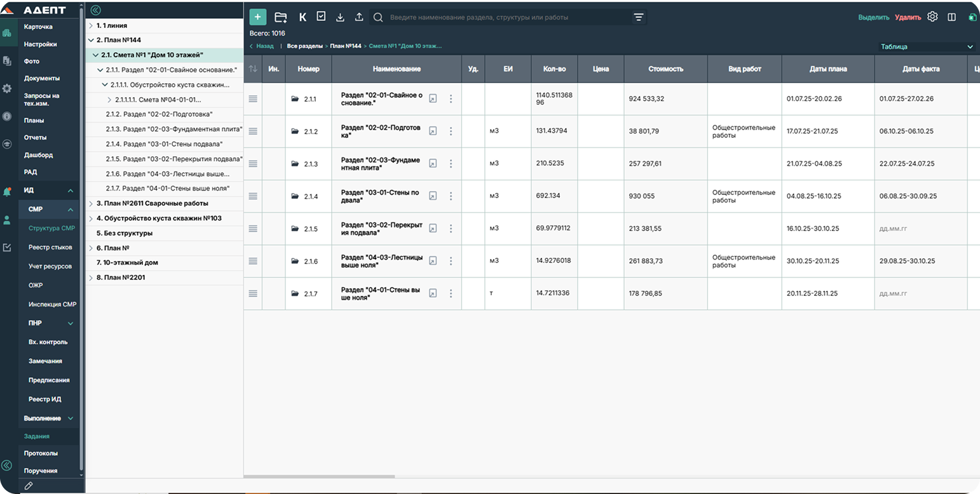Viewport: 980px width, 494px height.
Task: Click the upload icon in toolbar
Action: 358,17
